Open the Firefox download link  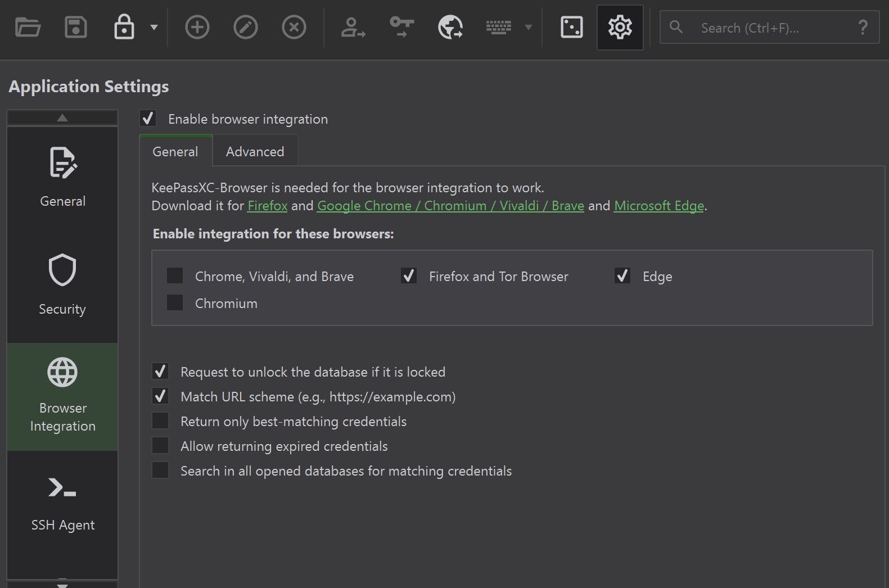tap(268, 206)
